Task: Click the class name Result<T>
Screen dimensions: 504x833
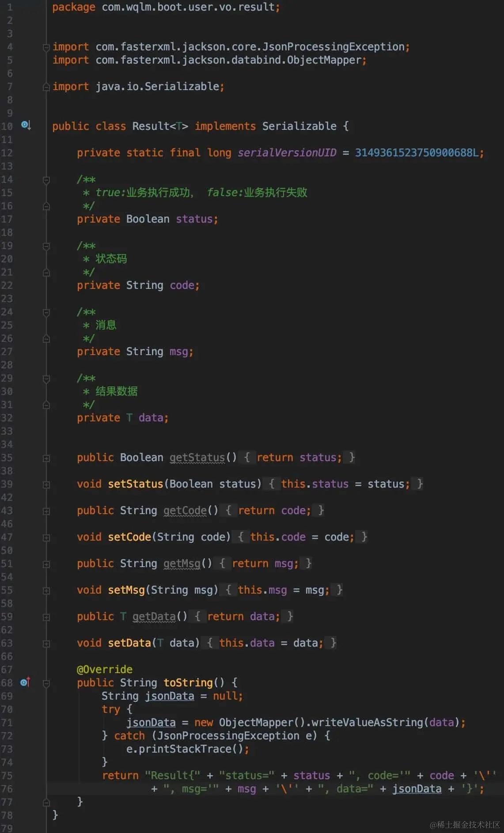Action: coord(160,126)
